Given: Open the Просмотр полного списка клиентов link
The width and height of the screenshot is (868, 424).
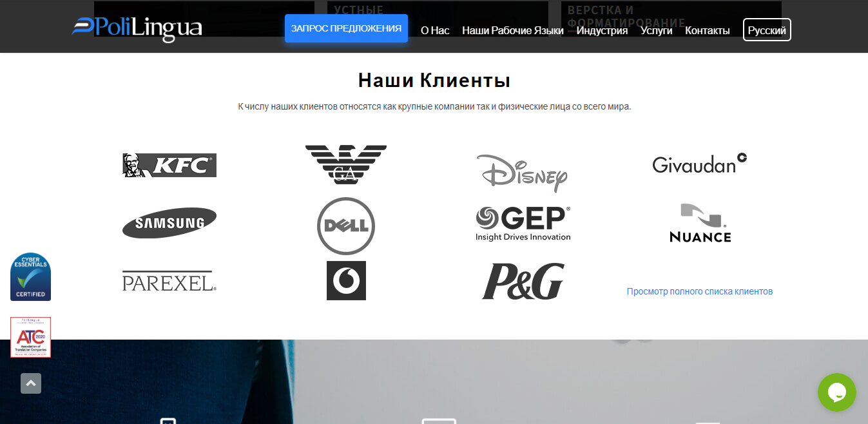Looking at the screenshot, I should click(700, 291).
